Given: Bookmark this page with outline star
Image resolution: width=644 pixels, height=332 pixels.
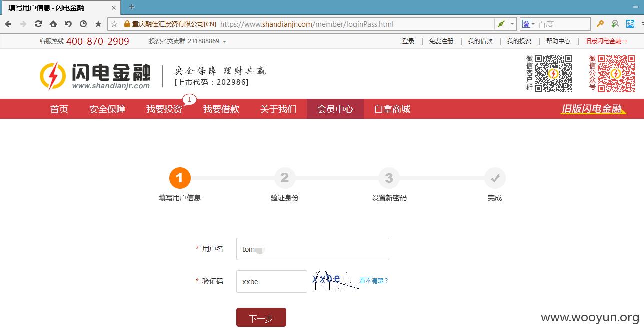Looking at the screenshot, I should pos(114,24).
